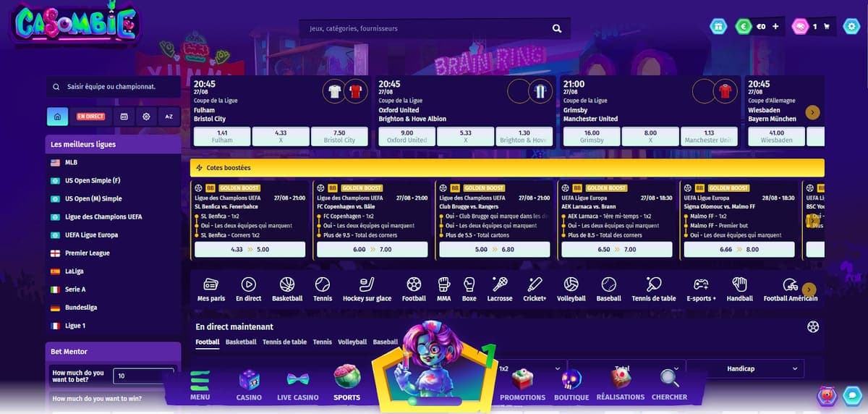Open the shopping cart icon

(x=827, y=27)
